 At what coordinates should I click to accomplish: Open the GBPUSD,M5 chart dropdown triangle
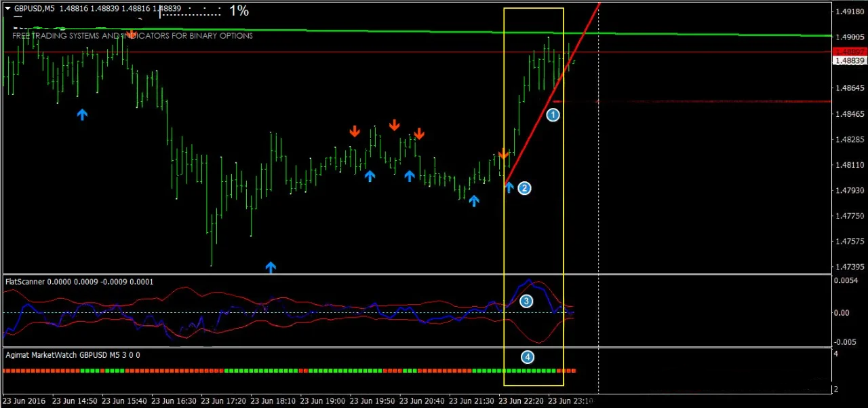click(x=7, y=8)
